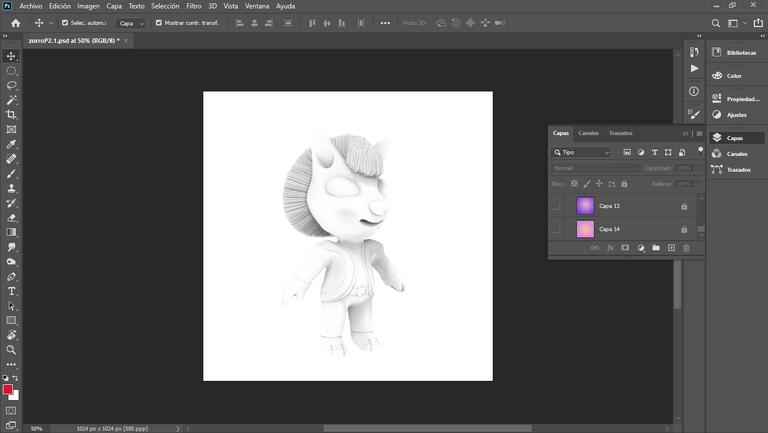768x433 pixels.
Task: Select the Eyedropper tool
Action: coord(11,144)
